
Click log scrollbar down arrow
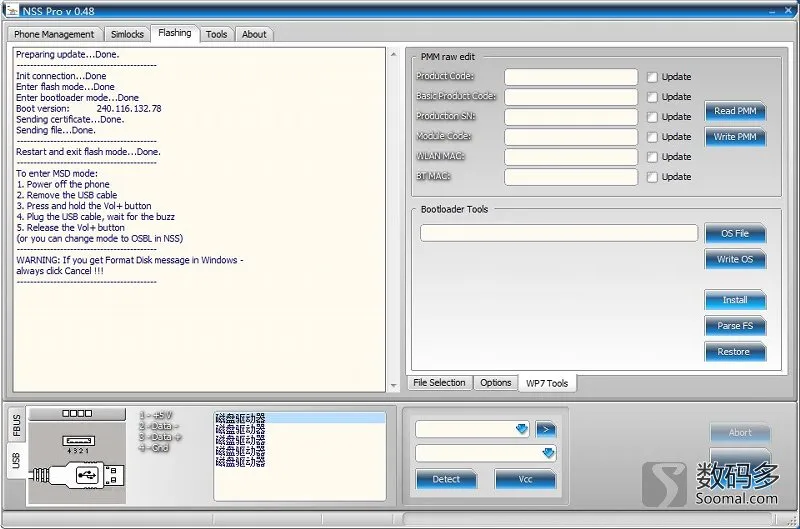pyautogui.click(x=393, y=386)
